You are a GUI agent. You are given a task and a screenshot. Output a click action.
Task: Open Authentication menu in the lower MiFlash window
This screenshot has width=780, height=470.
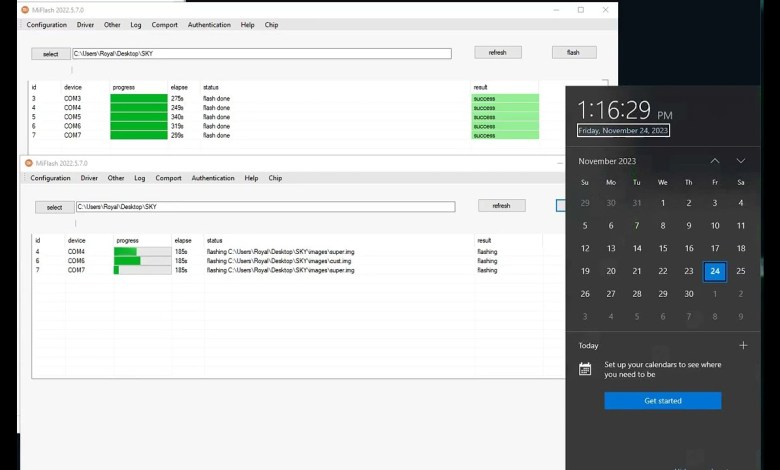tap(213, 178)
